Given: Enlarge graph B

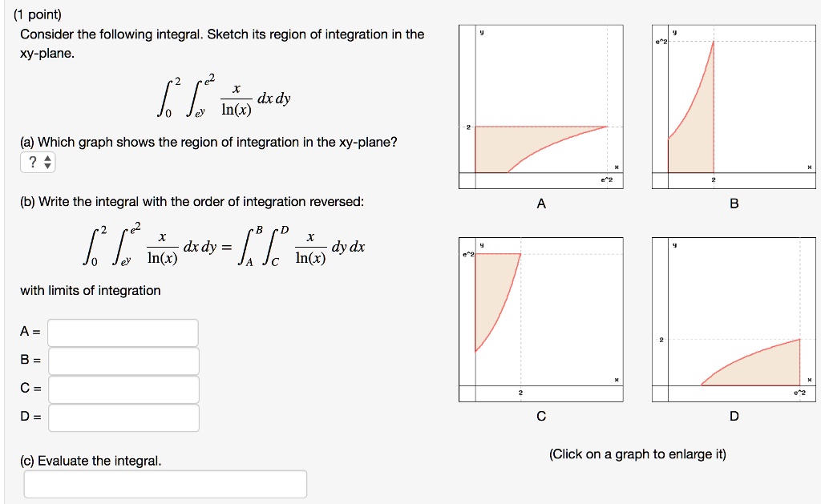Looking at the screenshot, I should 734,104.
